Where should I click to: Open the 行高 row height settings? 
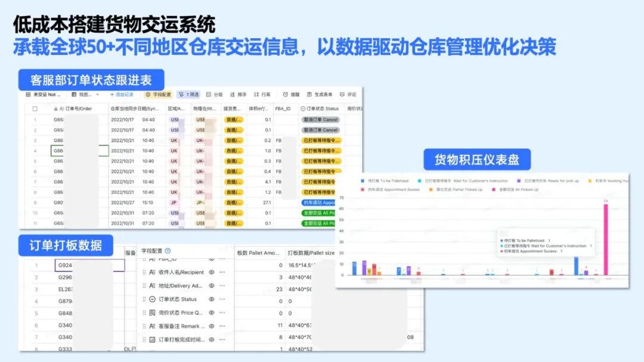pyautogui.click(x=261, y=94)
